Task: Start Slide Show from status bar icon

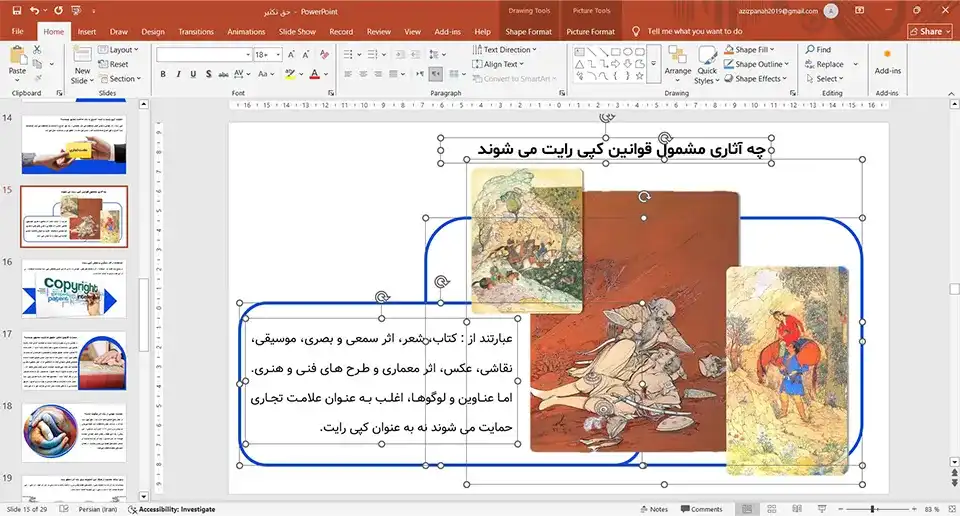Action: pos(822,509)
